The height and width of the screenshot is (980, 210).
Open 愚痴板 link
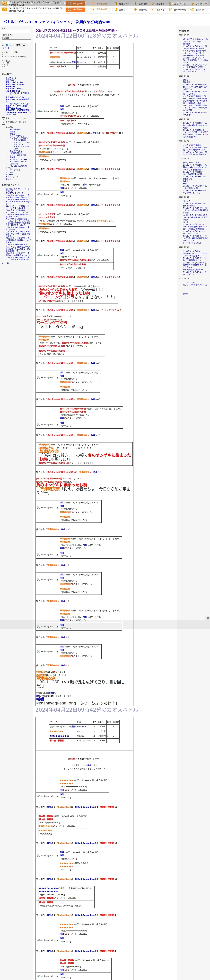click(13, 157)
